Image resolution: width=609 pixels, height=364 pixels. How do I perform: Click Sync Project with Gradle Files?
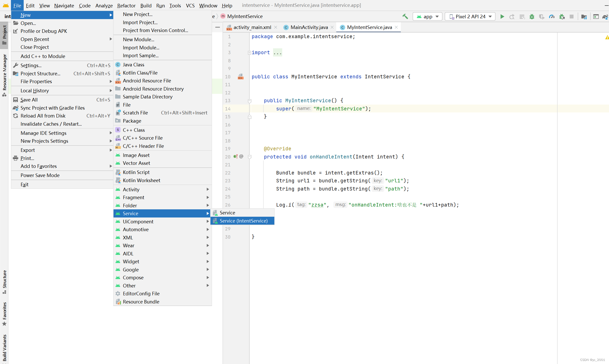coord(52,108)
